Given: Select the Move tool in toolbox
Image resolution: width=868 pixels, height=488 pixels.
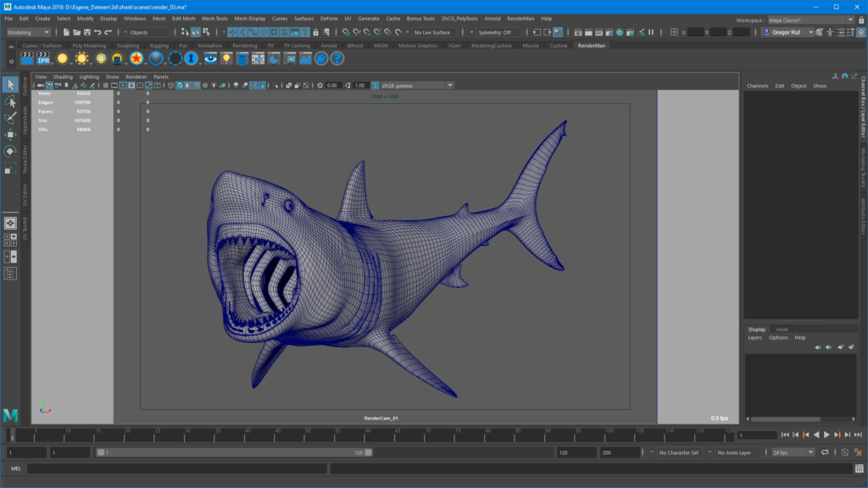Looking at the screenshot, I should pos(10,135).
